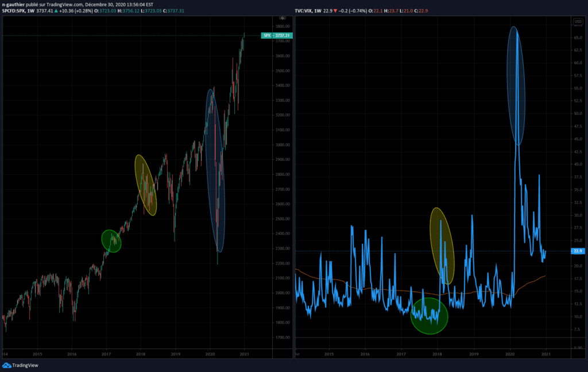Viewport: 588px width, 372px height.
Task: Click the 2020 label on the VIX time axis
Action: pyautogui.click(x=510, y=354)
